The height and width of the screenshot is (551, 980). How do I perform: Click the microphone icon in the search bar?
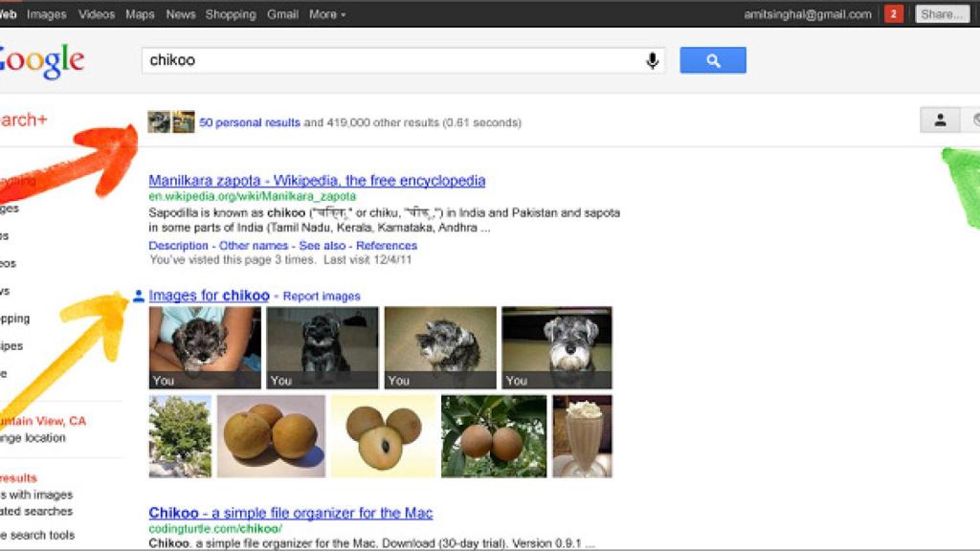652,60
